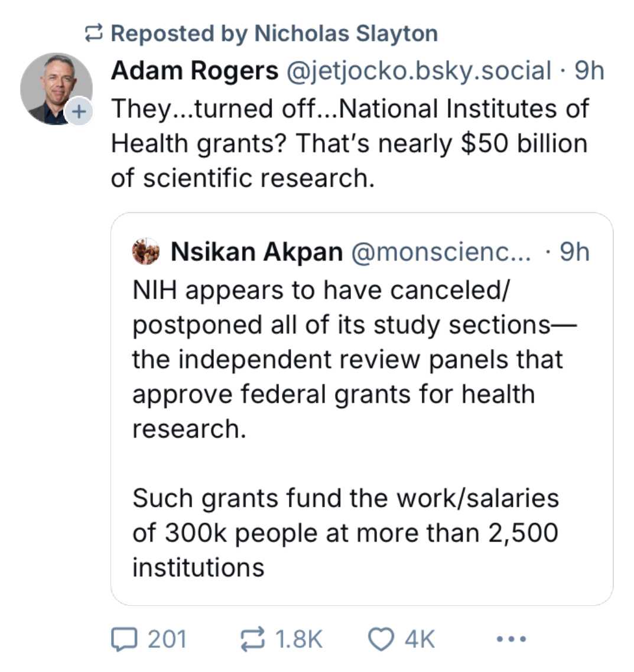Open the three-dot more options menu
Screen dimensions: 634x672
[511, 639]
